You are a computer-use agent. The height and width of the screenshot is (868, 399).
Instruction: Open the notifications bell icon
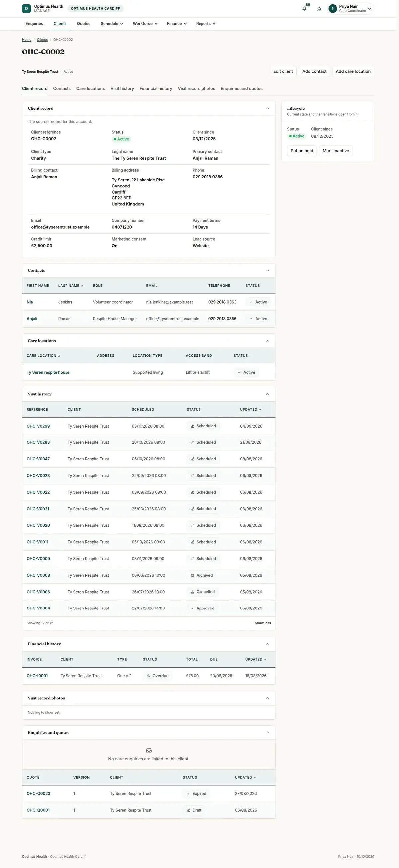[304, 9]
